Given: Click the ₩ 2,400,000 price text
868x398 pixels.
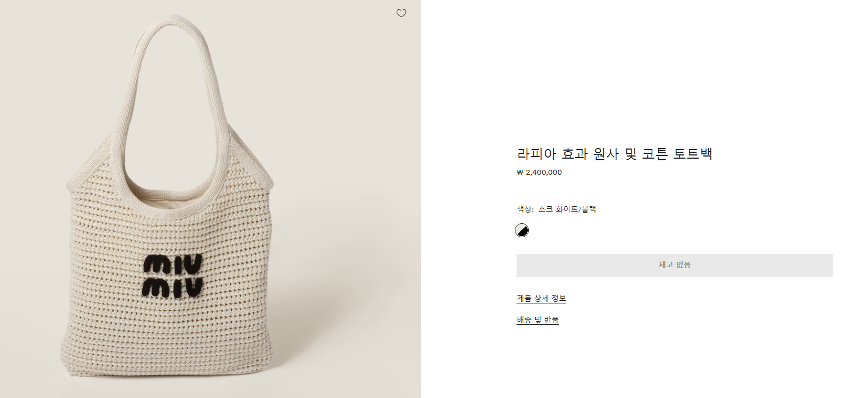Looking at the screenshot, I should click(x=539, y=173).
